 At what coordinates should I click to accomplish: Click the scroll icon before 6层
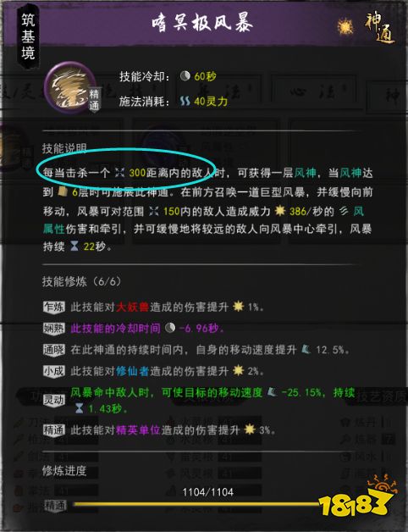pos(63,191)
